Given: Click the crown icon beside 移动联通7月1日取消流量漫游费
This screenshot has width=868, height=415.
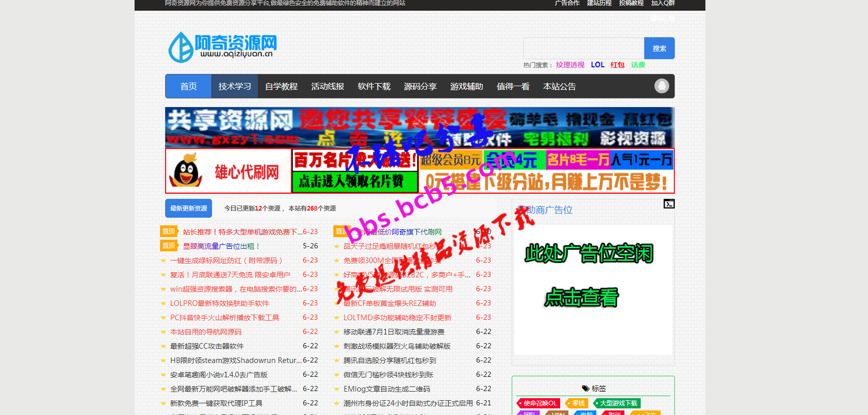Looking at the screenshot, I should (337, 332).
